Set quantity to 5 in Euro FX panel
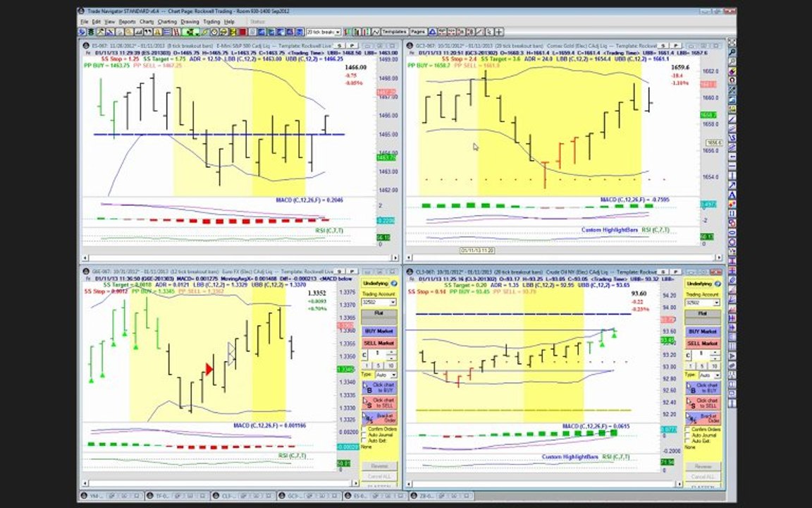 pyautogui.click(x=379, y=366)
